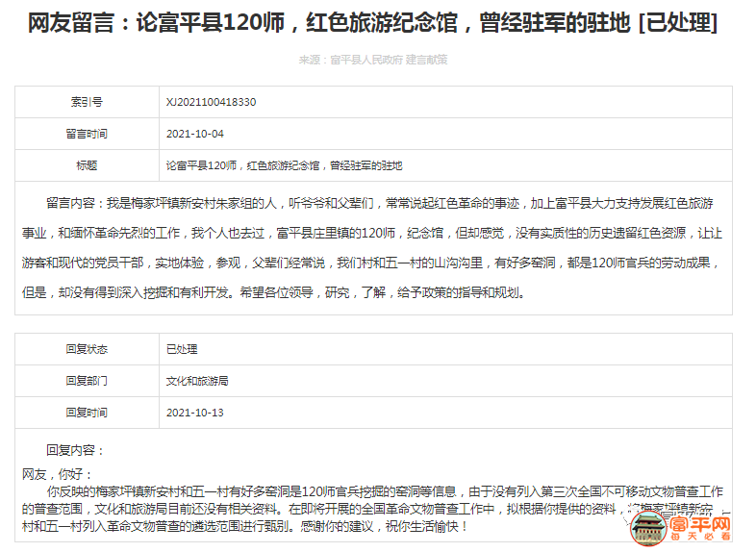Screen dimensions: 756x552
Task: Click the 回复内容： heading
Action: coord(75,450)
